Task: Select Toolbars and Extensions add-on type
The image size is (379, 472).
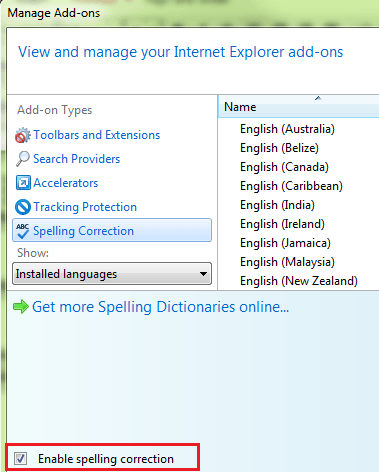Action: 97,135
